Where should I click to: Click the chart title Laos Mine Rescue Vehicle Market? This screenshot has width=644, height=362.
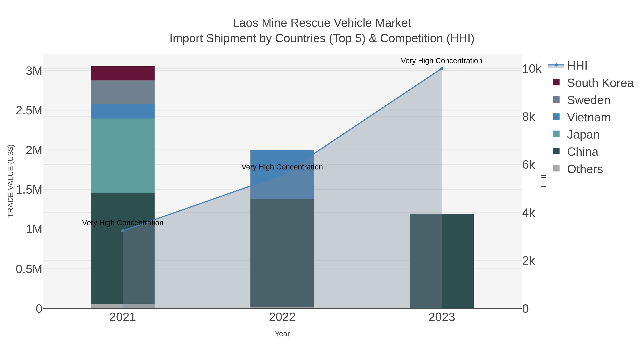coord(322,23)
